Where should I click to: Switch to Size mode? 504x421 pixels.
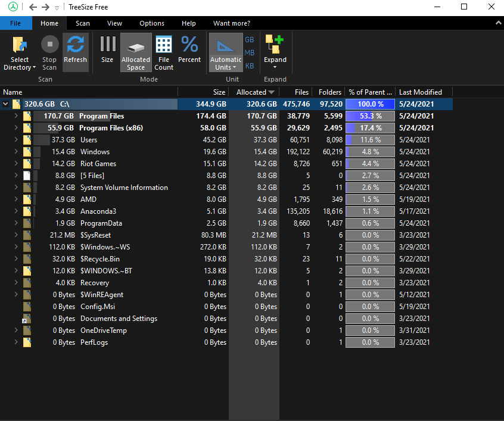[107, 52]
